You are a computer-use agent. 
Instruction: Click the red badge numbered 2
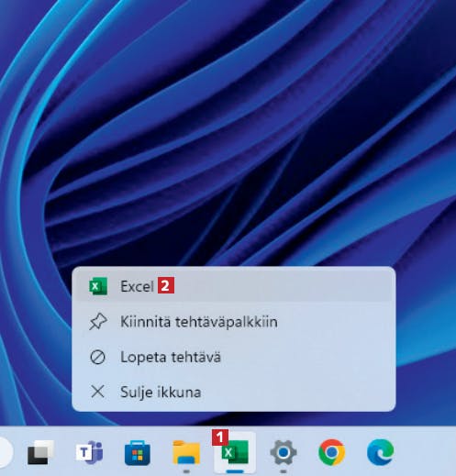(x=166, y=285)
